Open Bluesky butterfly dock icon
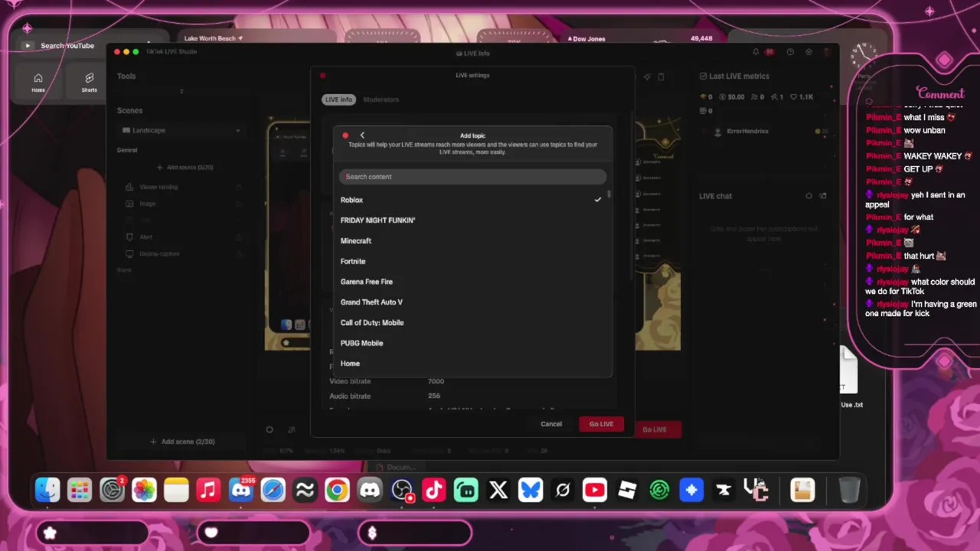 pos(531,490)
